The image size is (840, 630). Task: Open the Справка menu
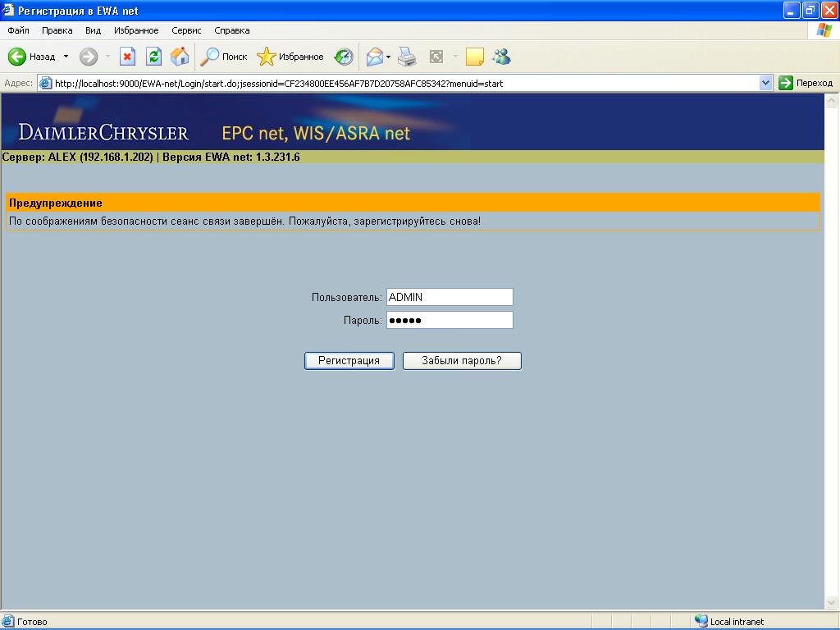pyautogui.click(x=232, y=30)
